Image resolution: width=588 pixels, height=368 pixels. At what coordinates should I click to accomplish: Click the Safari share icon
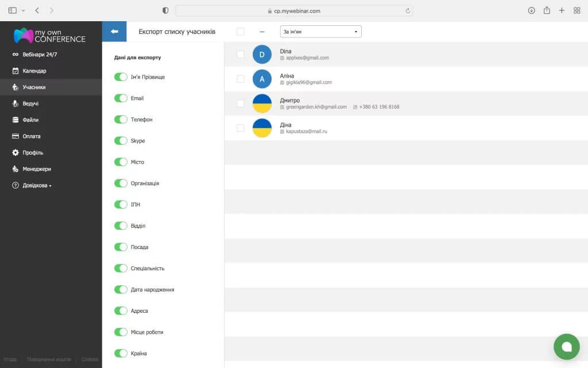pos(547,10)
